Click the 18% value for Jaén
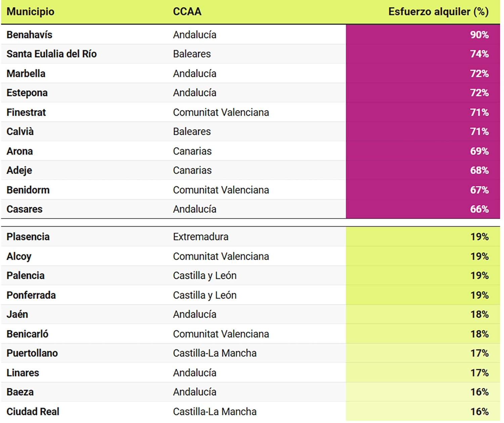 tap(479, 314)
